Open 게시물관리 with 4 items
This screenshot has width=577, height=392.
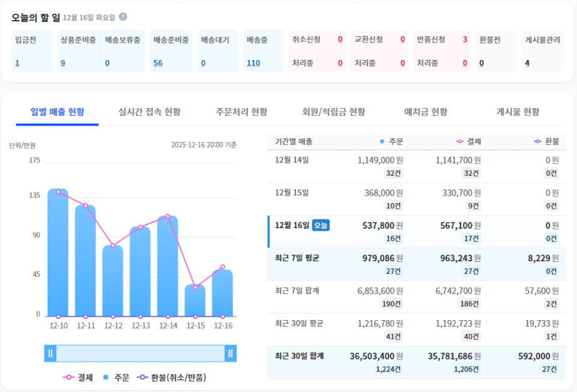(527, 63)
